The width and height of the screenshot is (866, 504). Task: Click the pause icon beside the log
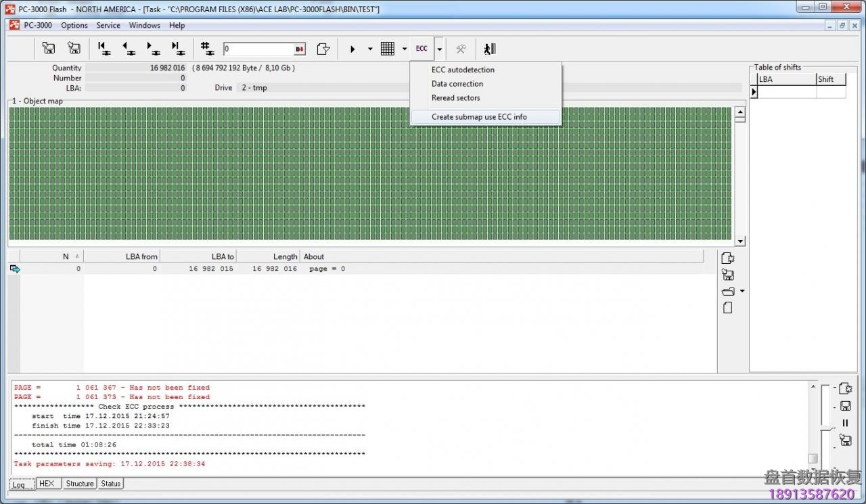click(x=845, y=423)
